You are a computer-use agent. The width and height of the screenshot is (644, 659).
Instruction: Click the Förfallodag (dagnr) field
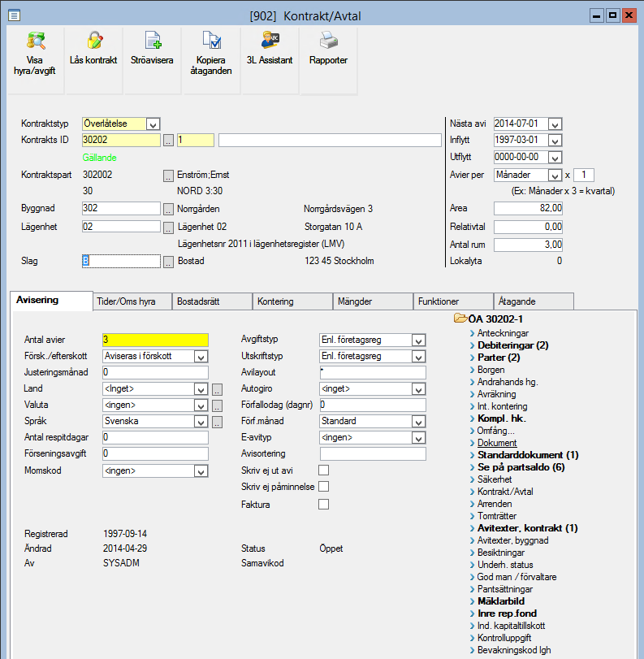pyautogui.click(x=373, y=405)
